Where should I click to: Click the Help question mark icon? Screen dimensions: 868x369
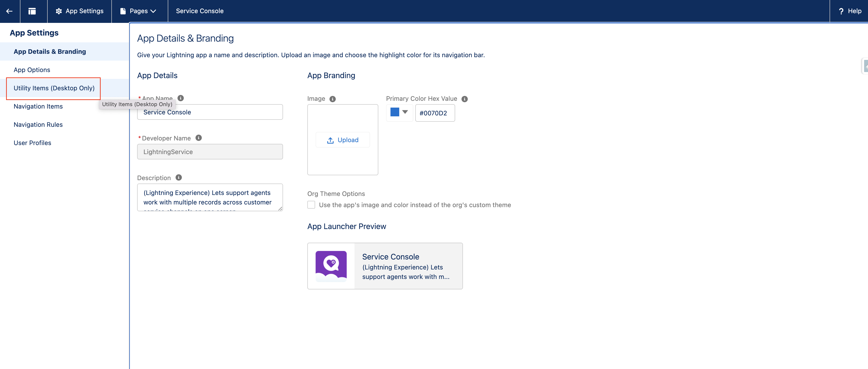point(841,11)
